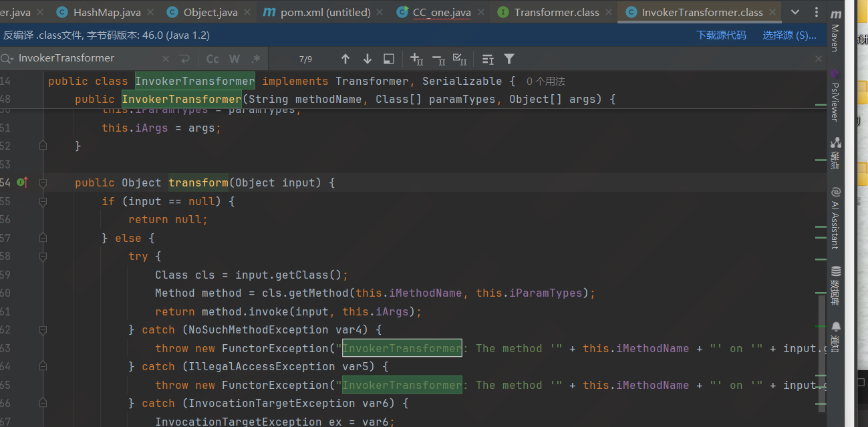Open the hidden tabs dropdown chevron
Screen dimensions: 868x427
click(794, 12)
